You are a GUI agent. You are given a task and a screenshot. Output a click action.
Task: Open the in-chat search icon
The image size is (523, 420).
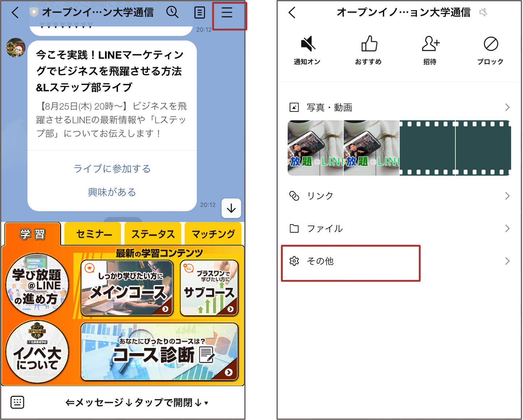(x=173, y=12)
